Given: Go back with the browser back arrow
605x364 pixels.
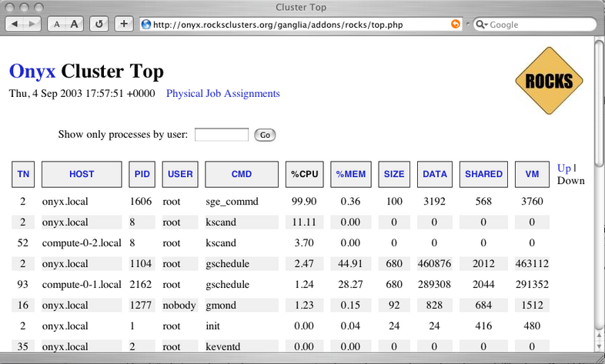Looking at the screenshot, I should tap(15, 24).
